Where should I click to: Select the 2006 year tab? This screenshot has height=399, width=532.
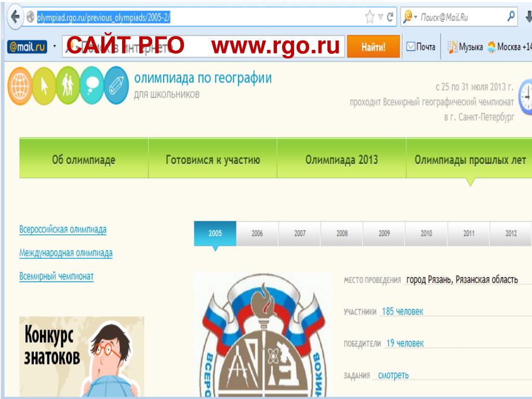pyautogui.click(x=257, y=233)
